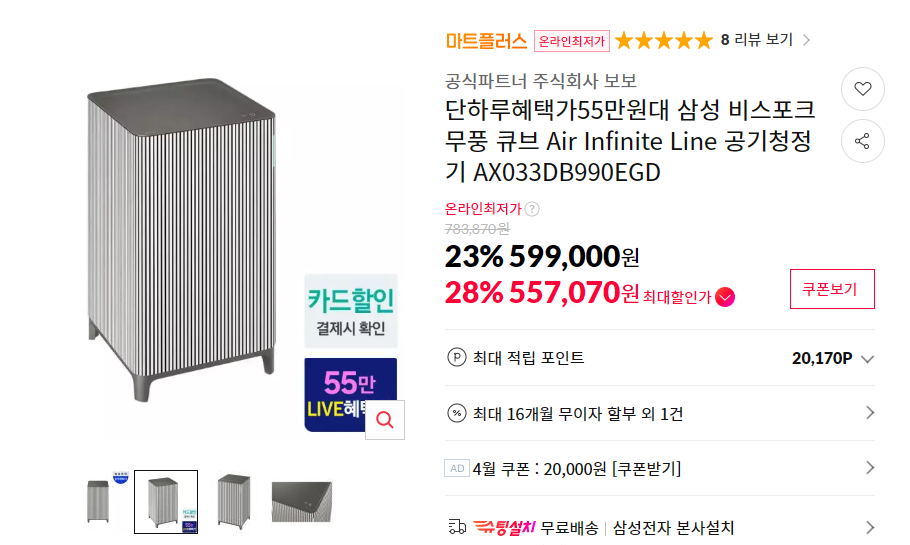Open image zoom magnifier icon
This screenshot has width=910, height=545.
click(384, 420)
